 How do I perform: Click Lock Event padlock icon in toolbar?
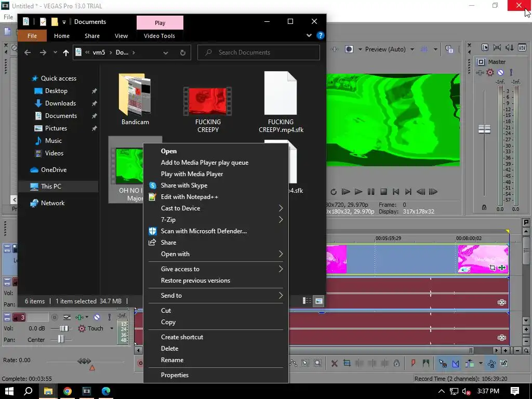(x=396, y=363)
